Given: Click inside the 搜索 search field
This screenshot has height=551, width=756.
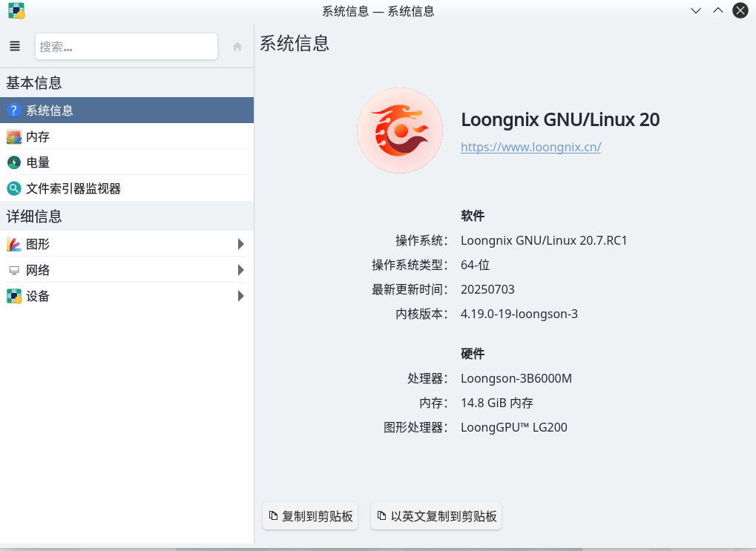Looking at the screenshot, I should coord(126,45).
